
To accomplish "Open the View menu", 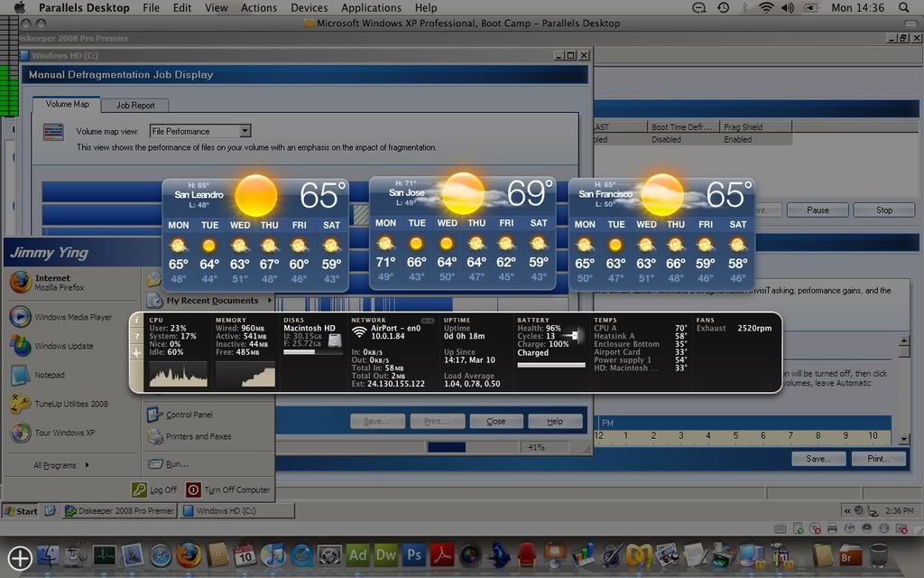I will pos(217,7).
